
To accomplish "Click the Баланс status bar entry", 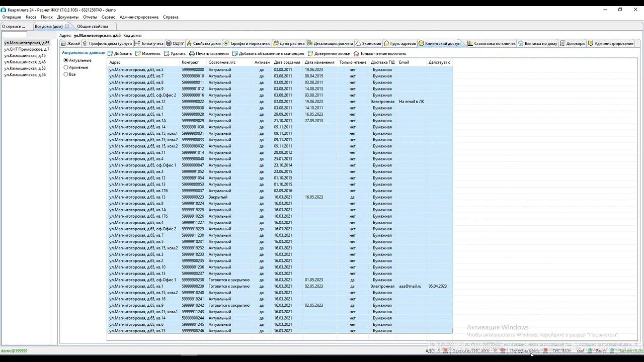I will point(631,351).
